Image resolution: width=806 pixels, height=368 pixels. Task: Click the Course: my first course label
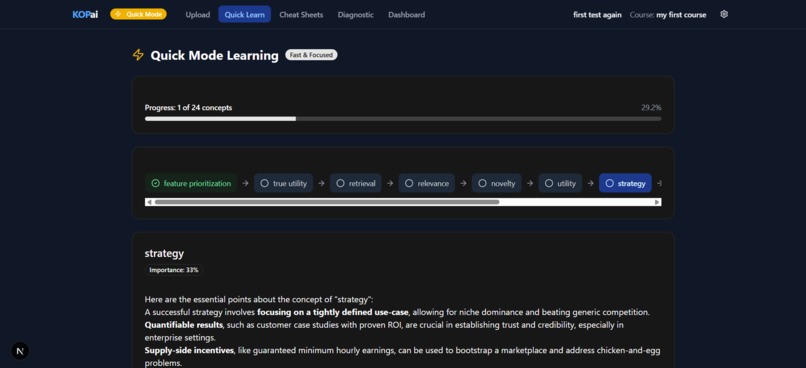pos(668,15)
